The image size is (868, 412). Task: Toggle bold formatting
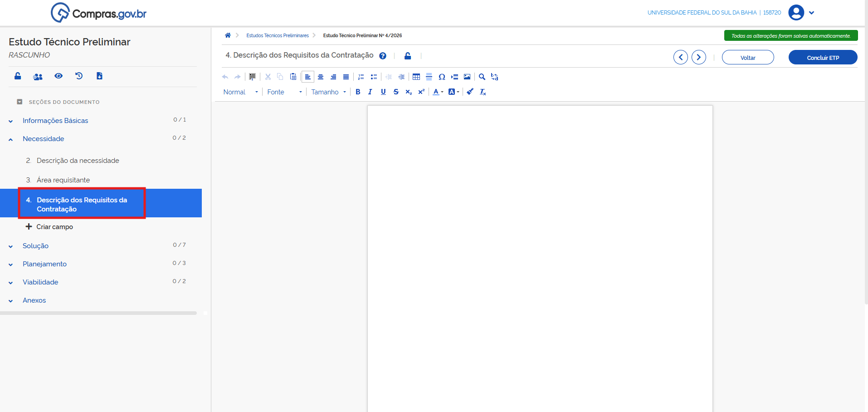point(358,92)
